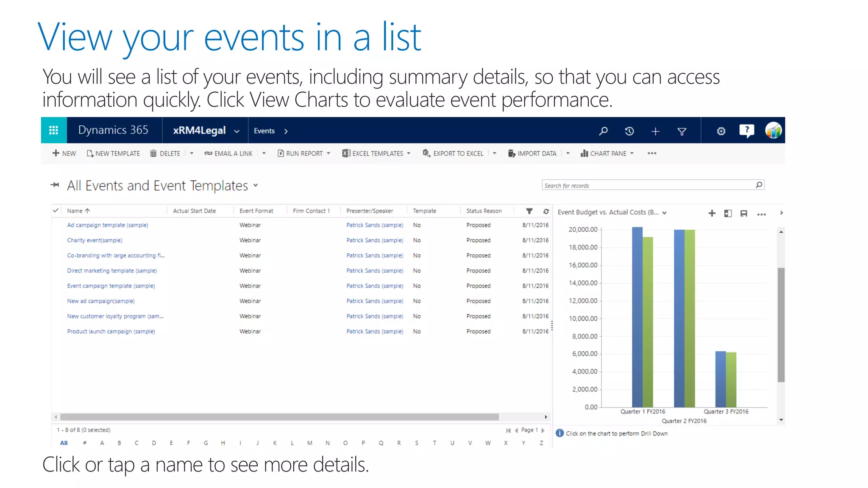Click the help question mark icon
The width and height of the screenshot is (868, 488).
coord(747,130)
